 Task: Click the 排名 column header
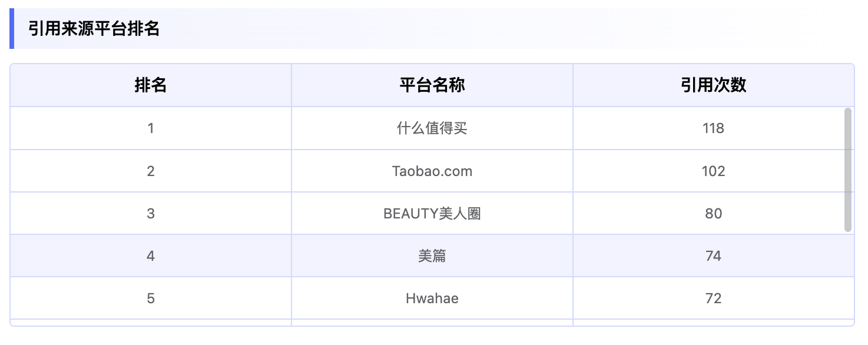[x=151, y=85]
